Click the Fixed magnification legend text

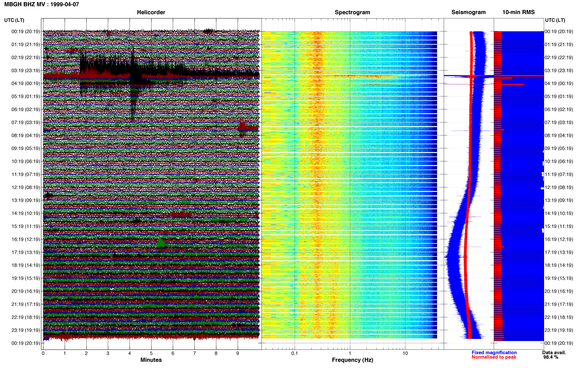click(494, 352)
